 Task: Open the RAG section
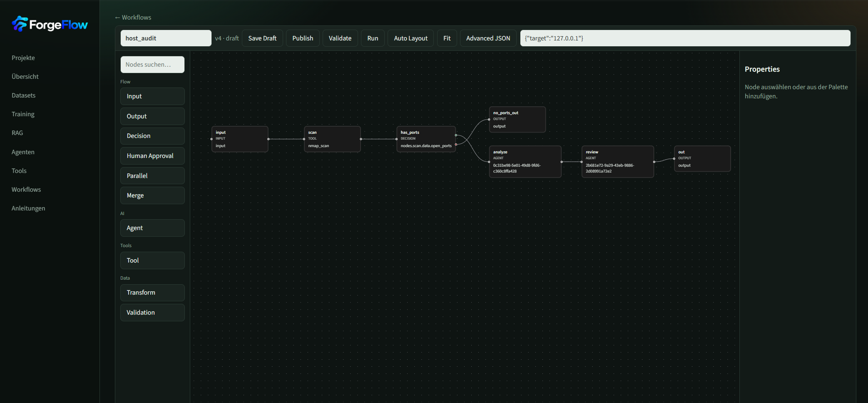pos(17,133)
